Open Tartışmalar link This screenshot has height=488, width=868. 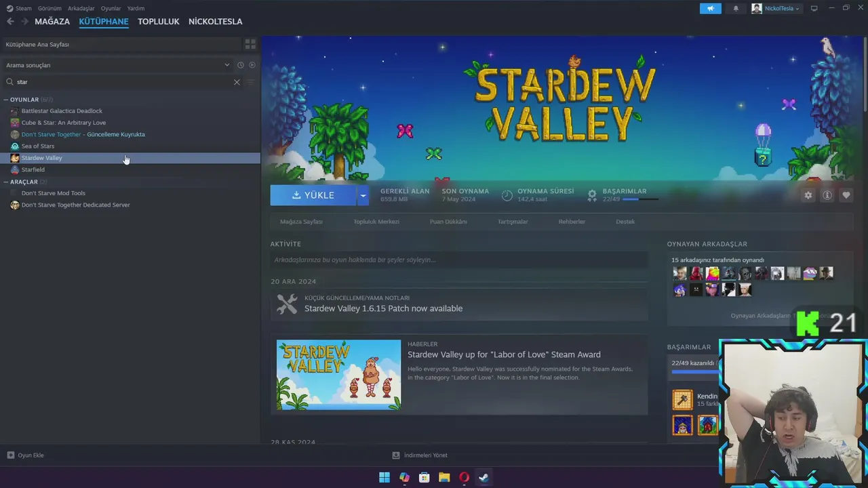tap(513, 222)
